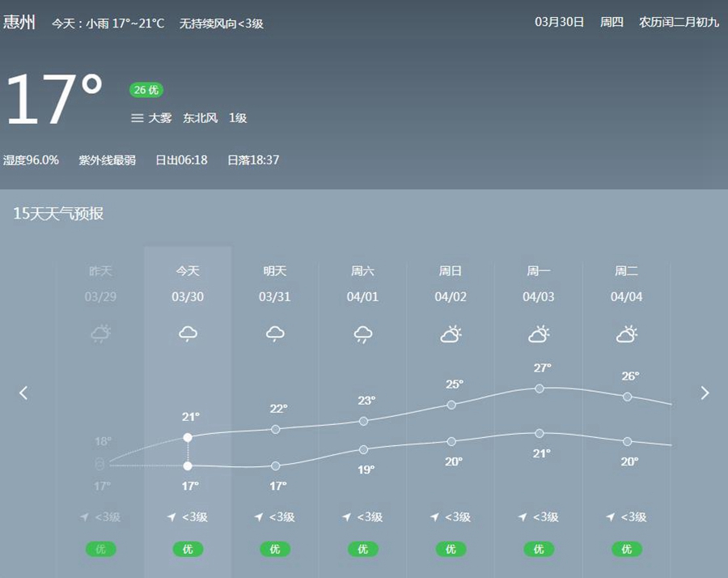728x578 pixels.
Task: Click the Sunday 04/02 partly cloudy icon
Action: [451, 334]
